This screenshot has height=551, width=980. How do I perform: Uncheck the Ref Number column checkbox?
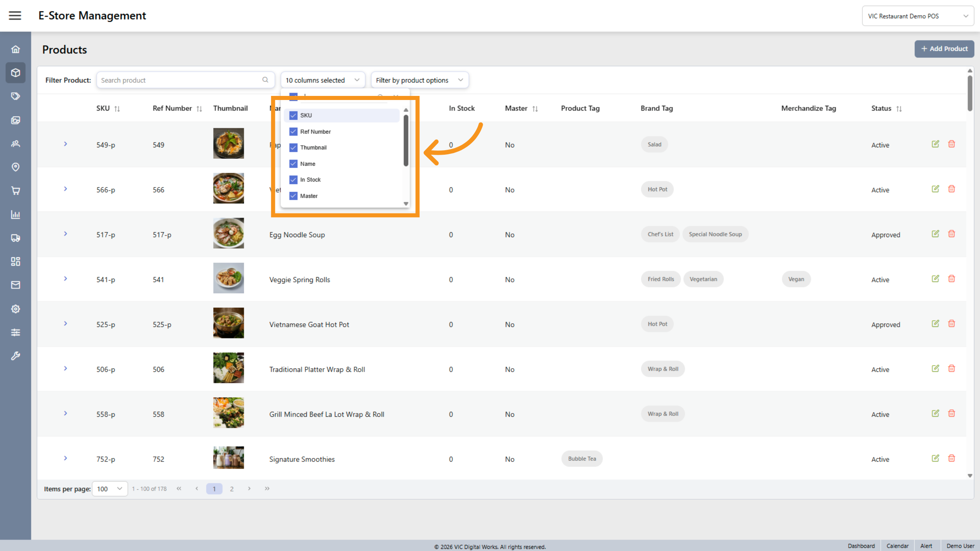point(293,131)
